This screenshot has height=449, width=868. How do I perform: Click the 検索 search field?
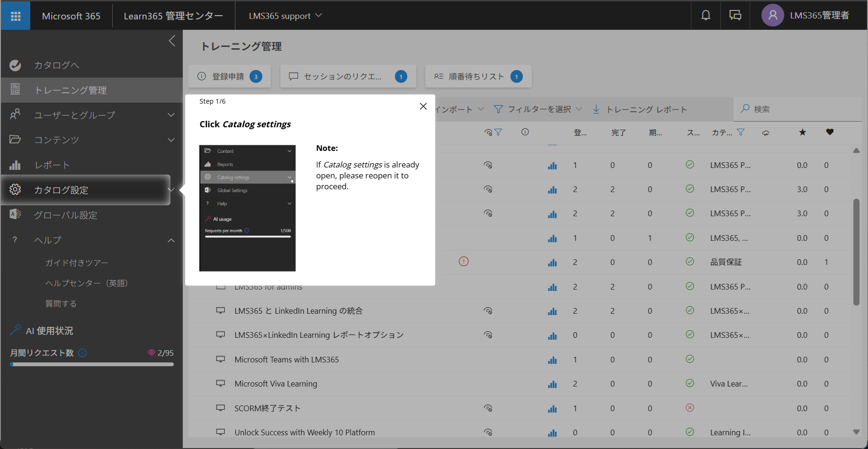(798, 109)
